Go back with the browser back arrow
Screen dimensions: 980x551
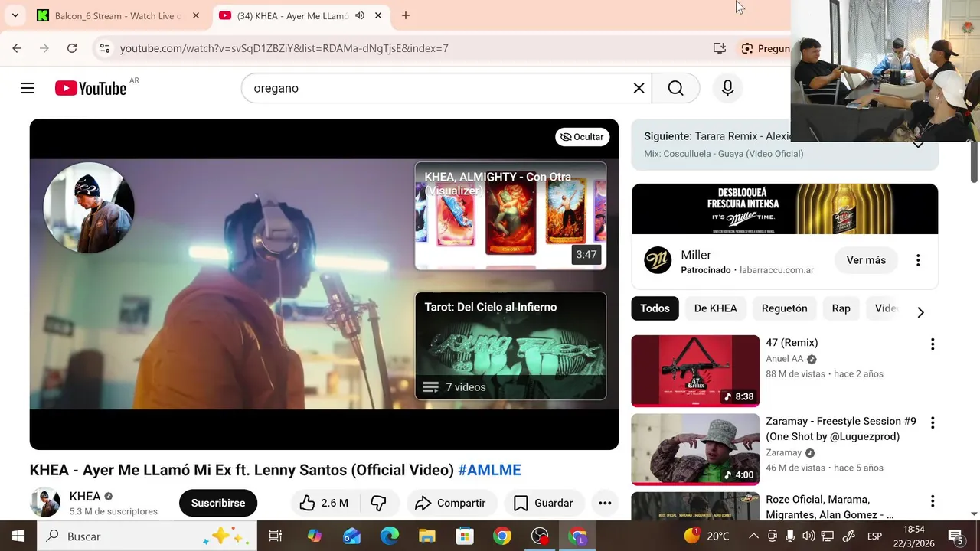click(x=17, y=48)
